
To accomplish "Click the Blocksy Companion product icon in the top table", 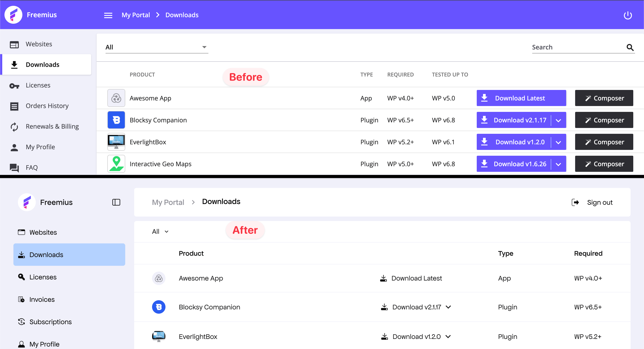I will point(116,120).
